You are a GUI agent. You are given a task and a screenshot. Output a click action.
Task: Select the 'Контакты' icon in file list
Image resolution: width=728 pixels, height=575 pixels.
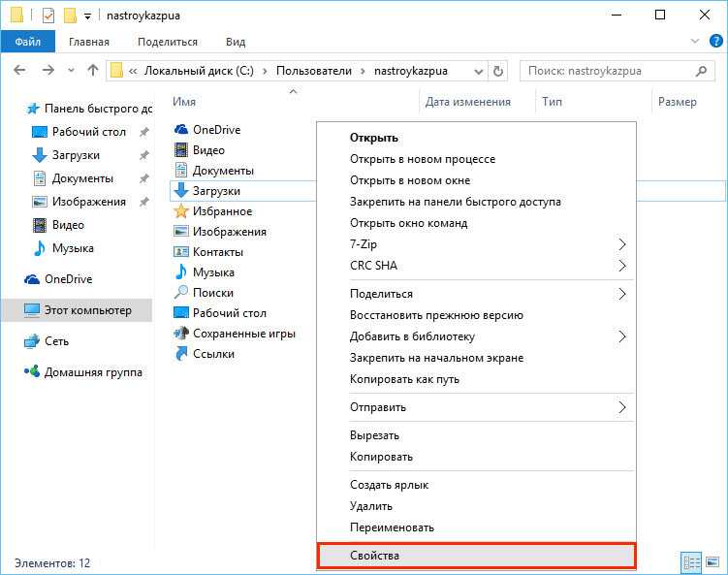tap(180, 252)
